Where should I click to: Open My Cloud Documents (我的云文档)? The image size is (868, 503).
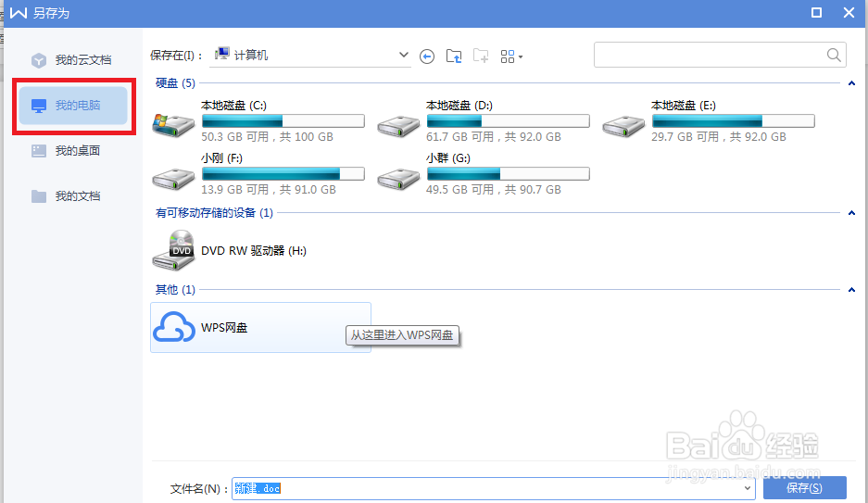tap(83, 60)
